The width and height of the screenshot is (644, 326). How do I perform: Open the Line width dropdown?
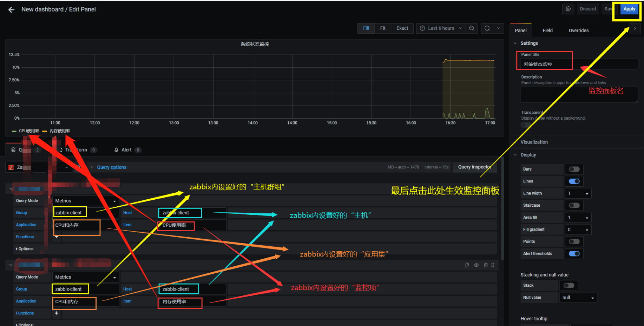[578, 193]
